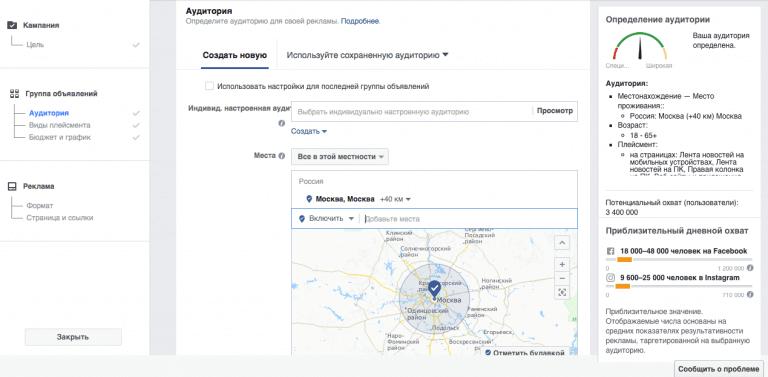Image resolution: width=768 pixels, height=377 pixels.
Task: Click the blue pin on Moscow map
Action: pyautogui.click(x=434, y=290)
